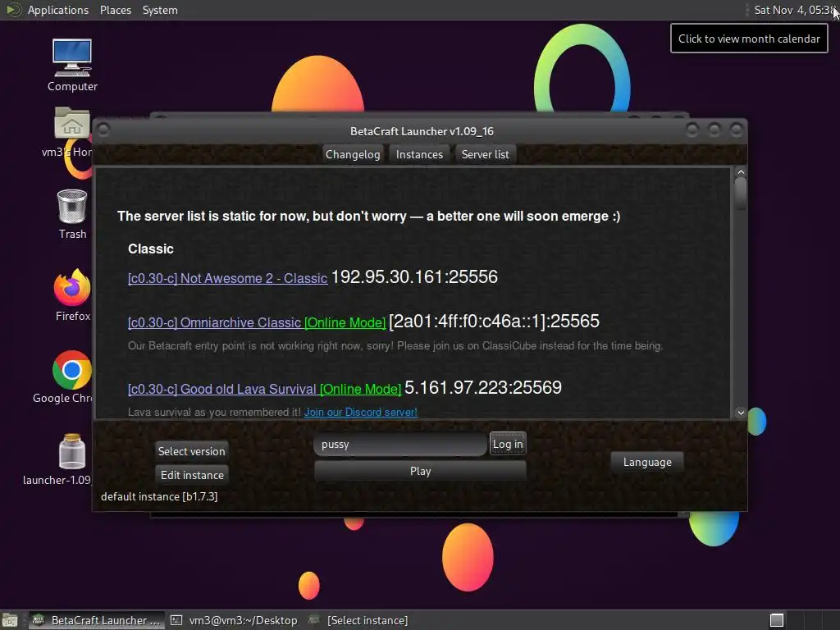The image size is (840, 630).
Task: Focus the username input field
Action: (x=399, y=444)
